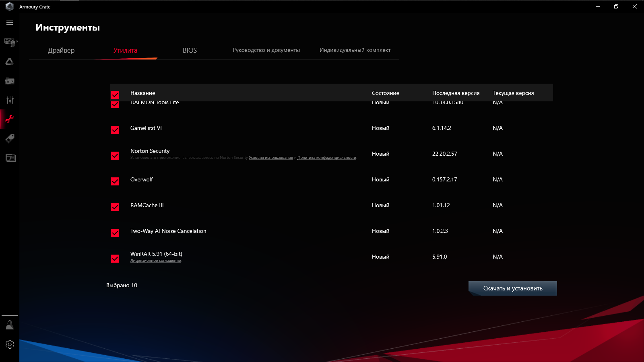Click the Текущая версия column header
This screenshot has height=362, width=644.
[x=513, y=93]
